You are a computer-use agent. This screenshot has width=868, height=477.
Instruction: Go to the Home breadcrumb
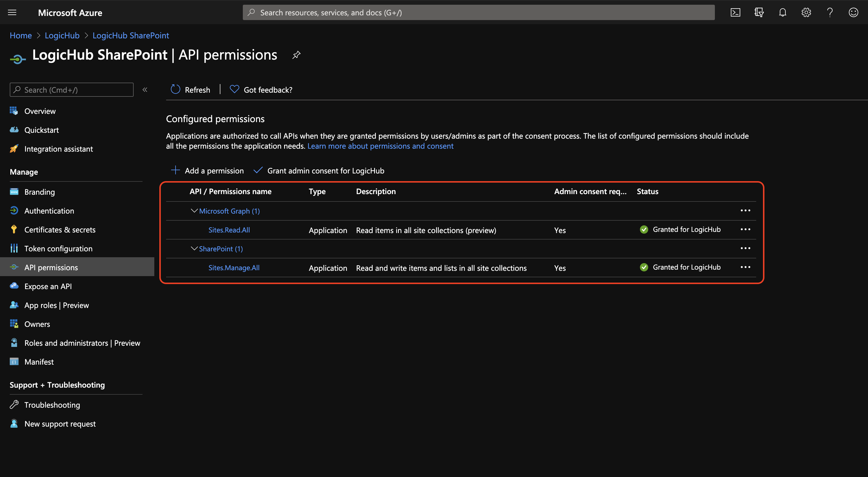click(x=21, y=35)
